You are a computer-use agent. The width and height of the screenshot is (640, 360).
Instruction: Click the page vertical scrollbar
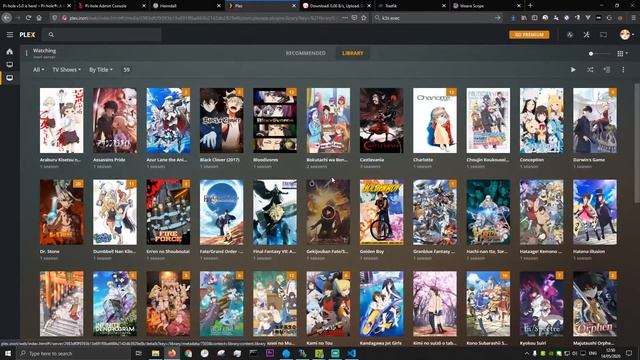pyautogui.click(x=637, y=143)
